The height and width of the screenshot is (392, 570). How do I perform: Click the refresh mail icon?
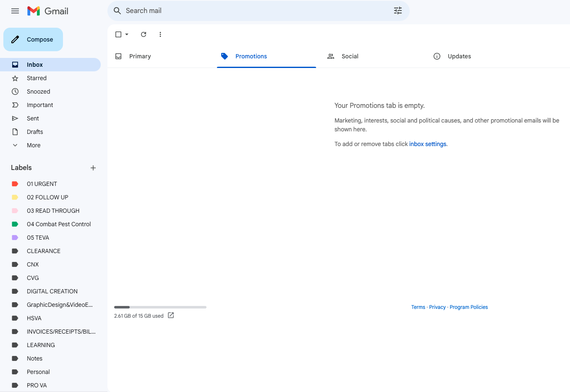tap(144, 34)
